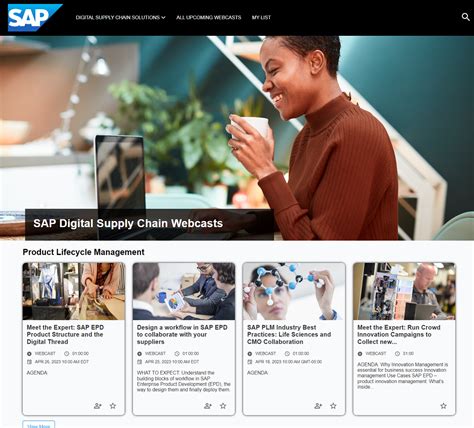Expand Digital Supply Chain Solutions dropdown
Screen dimensions: 474x428
(120, 17)
